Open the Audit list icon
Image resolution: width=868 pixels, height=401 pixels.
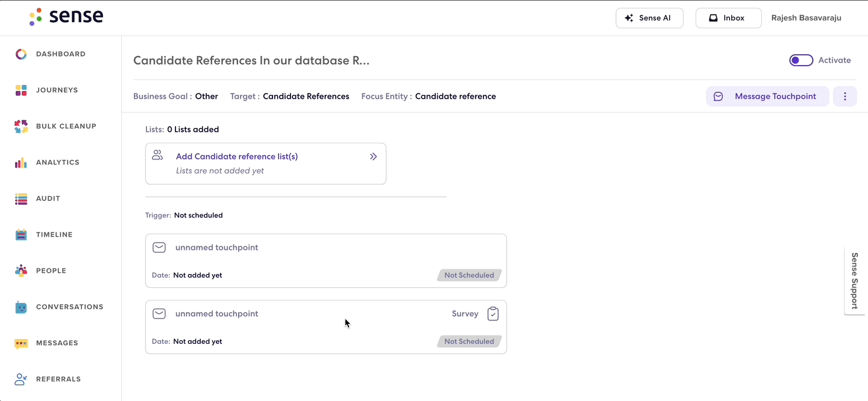[21, 199]
